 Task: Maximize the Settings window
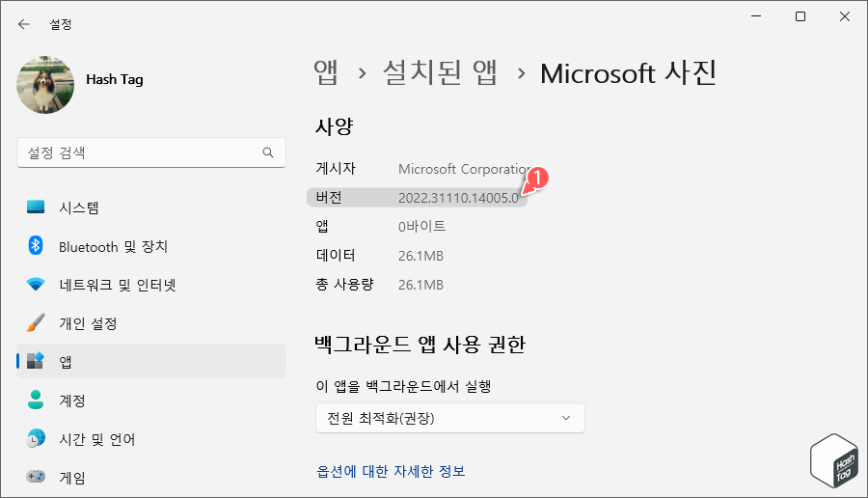pyautogui.click(x=800, y=16)
